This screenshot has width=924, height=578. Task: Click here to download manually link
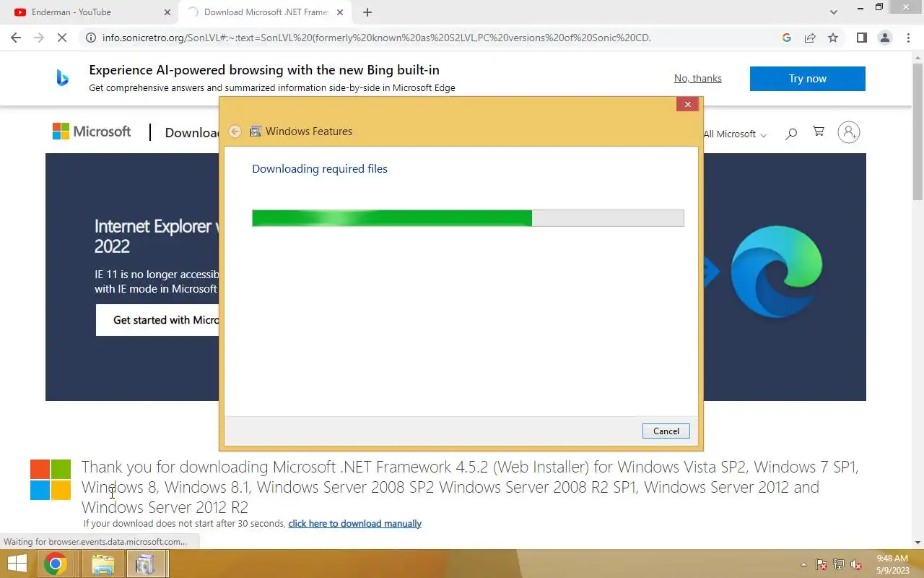tap(354, 523)
